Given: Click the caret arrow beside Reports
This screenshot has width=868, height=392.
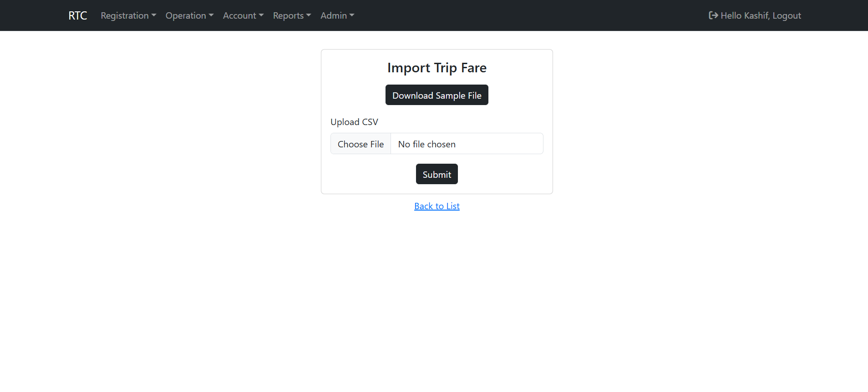Looking at the screenshot, I should point(309,15).
